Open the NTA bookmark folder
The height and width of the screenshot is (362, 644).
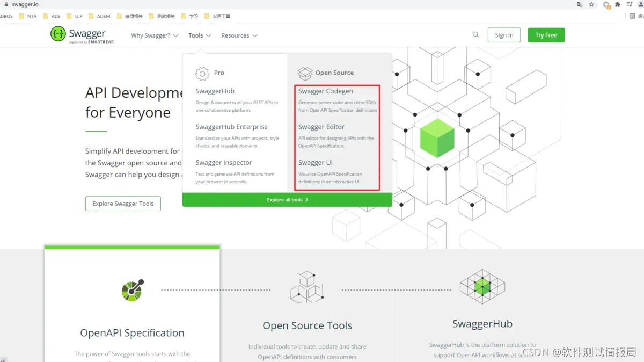[28, 16]
